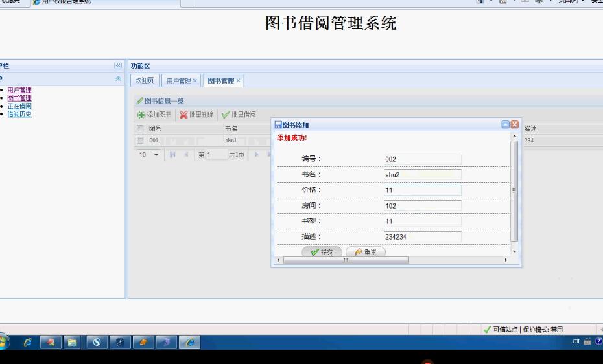This screenshot has width=603, height=364.
Task: Open the 借阅历史 link in left menu
Action: (19, 114)
